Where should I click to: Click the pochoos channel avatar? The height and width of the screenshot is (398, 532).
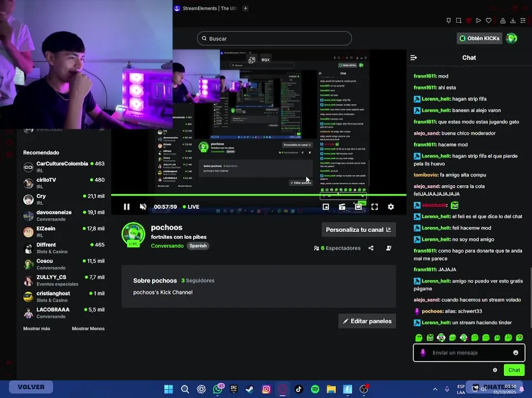click(x=133, y=234)
